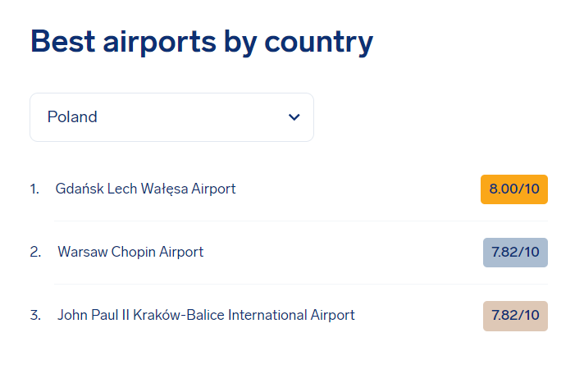
Task: Click the Best airports by country heading
Action: (x=202, y=42)
